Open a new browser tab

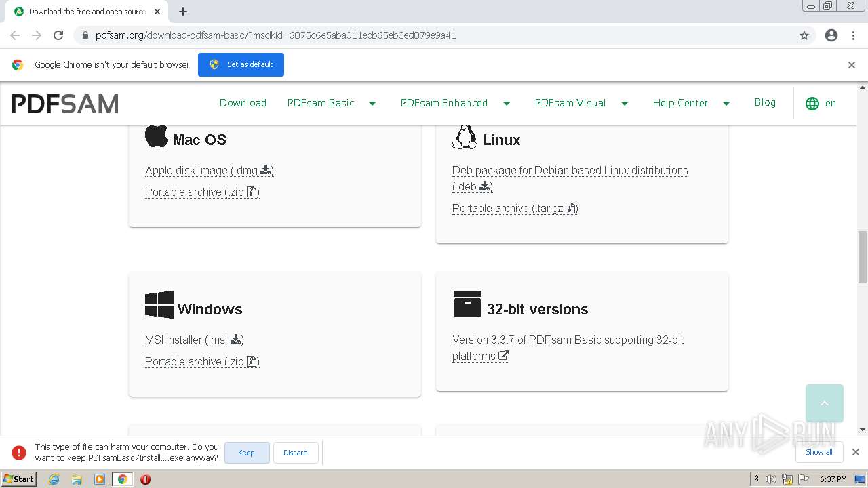point(183,12)
